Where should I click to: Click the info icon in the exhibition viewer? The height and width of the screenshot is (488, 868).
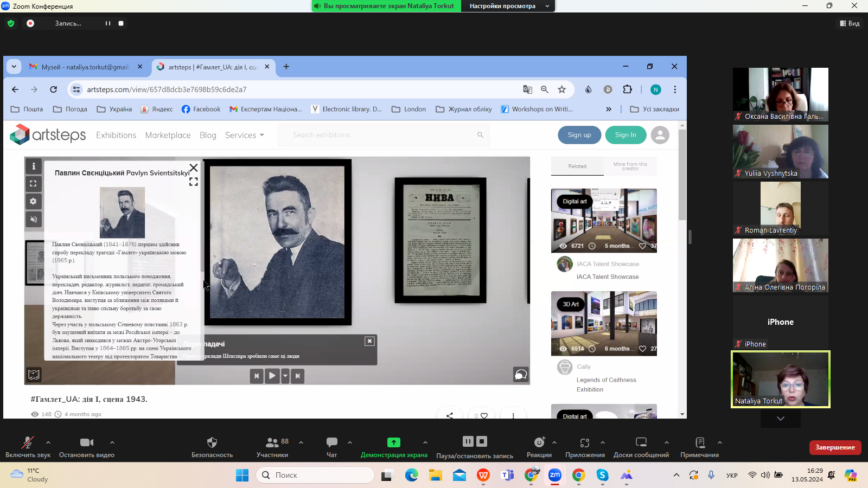pos(34,166)
